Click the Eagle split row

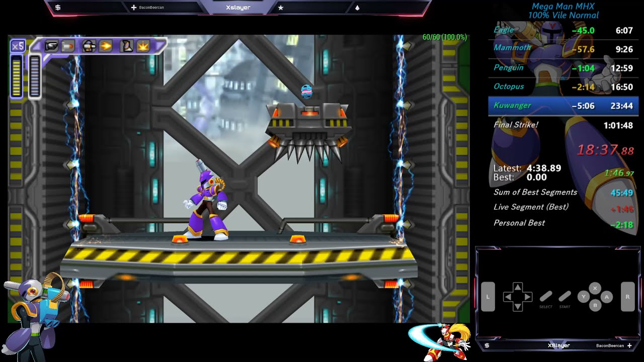563,30
